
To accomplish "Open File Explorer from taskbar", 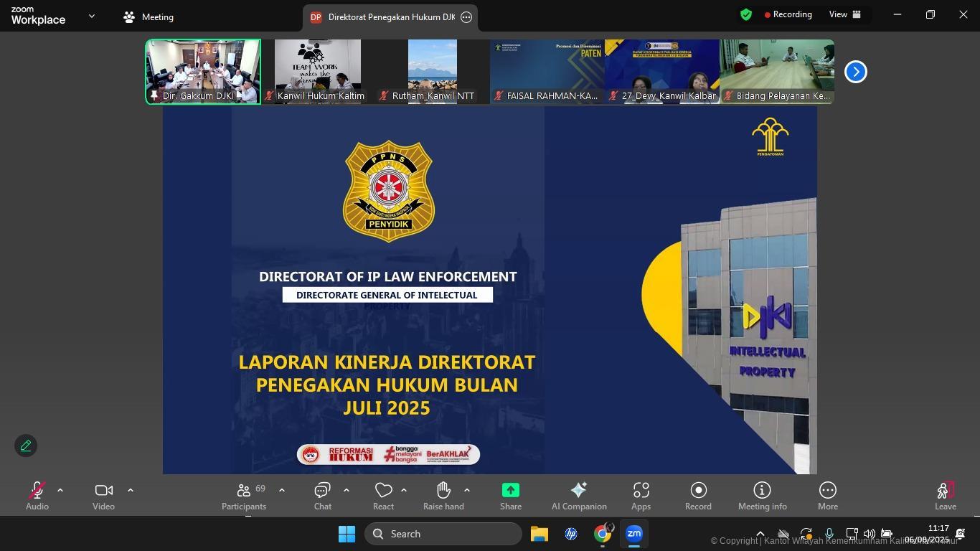I will (x=540, y=534).
